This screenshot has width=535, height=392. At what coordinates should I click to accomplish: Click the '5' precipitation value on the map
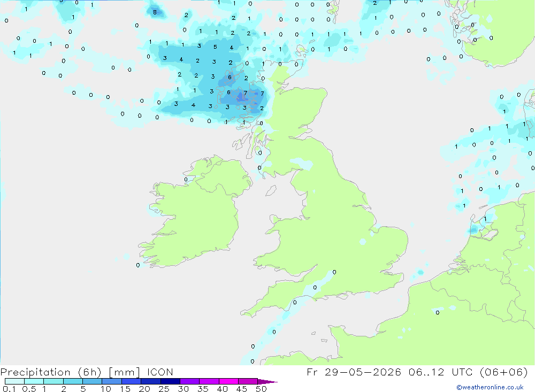coord(215,47)
